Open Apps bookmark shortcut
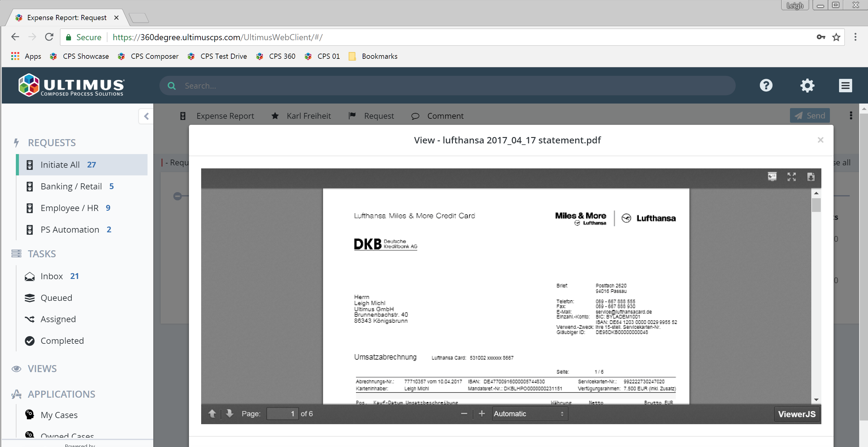This screenshot has width=868, height=447. point(26,56)
